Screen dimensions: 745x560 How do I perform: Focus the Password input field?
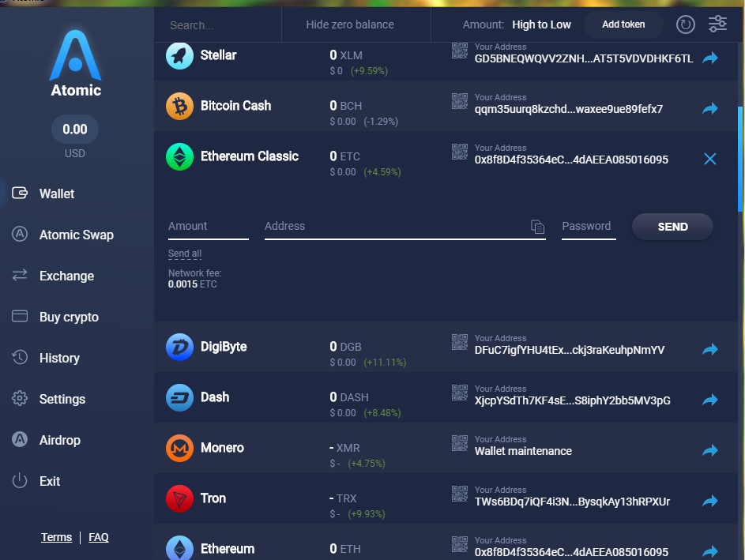589,227
